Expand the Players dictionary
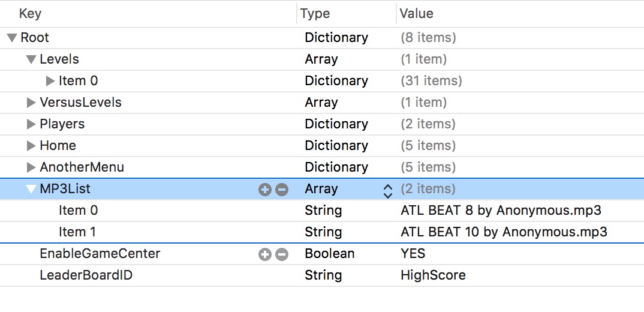 31,124
